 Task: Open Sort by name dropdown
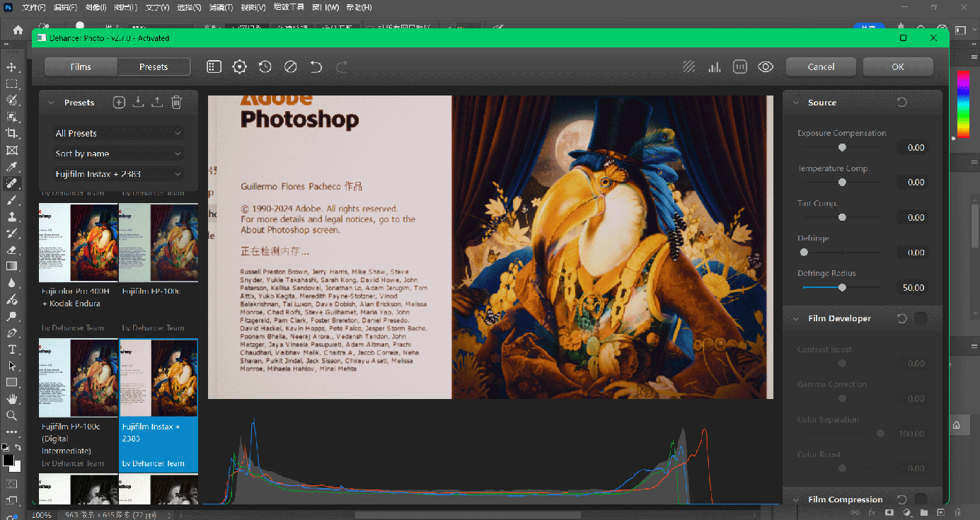point(118,154)
